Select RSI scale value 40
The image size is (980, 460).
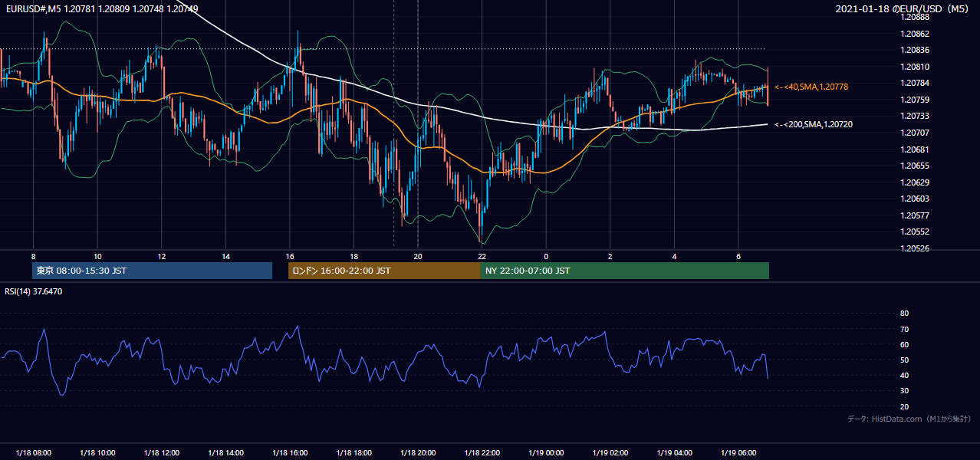(904, 375)
